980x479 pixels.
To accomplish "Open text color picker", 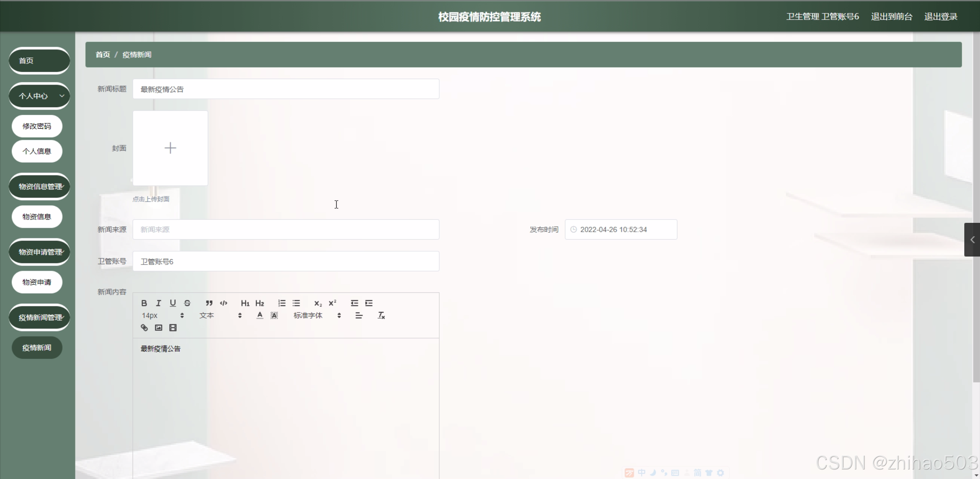I will [260, 315].
